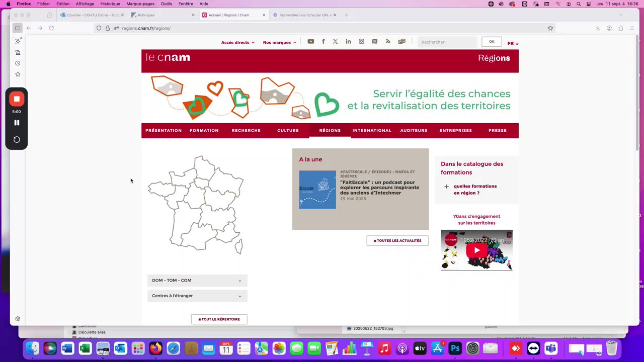Go back to previous page

(29, 28)
